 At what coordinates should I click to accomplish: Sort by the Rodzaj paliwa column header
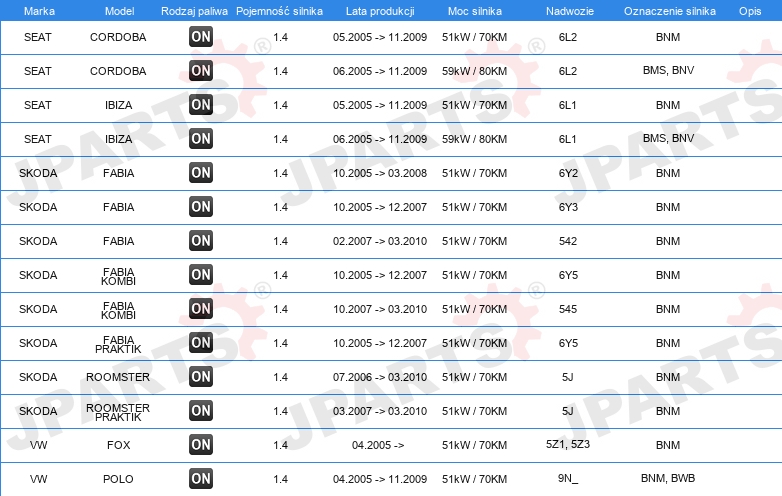pyautogui.click(x=194, y=11)
